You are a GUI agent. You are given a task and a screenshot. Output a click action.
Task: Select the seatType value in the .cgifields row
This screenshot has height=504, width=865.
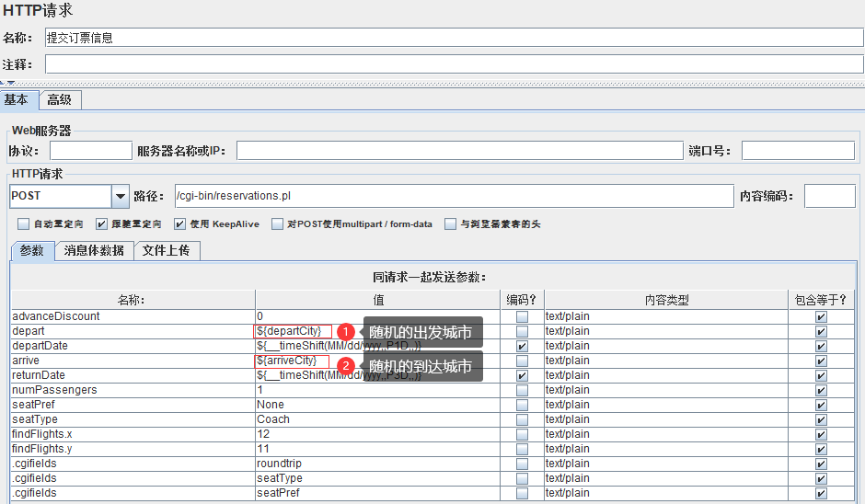click(378, 478)
